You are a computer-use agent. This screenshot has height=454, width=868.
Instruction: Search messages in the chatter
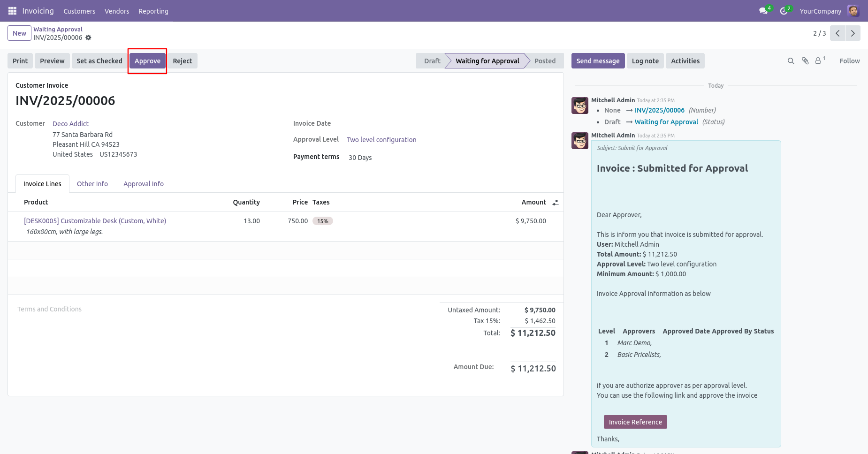tap(791, 61)
